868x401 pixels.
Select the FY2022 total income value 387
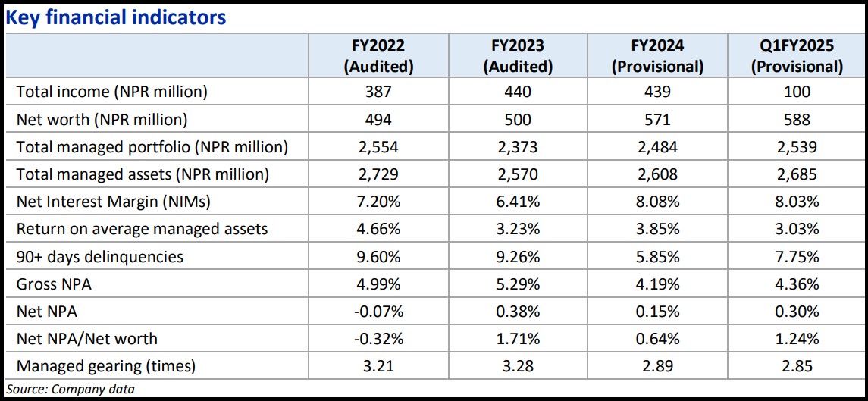378,92
